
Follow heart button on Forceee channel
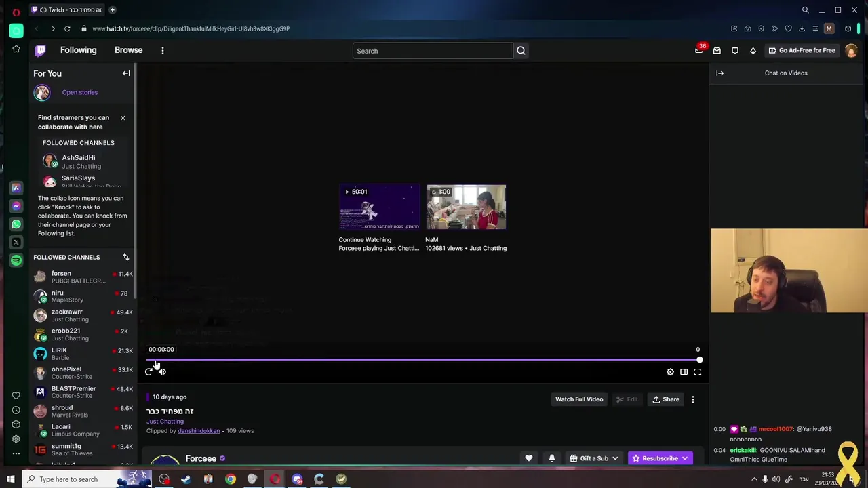pos(529,458)
